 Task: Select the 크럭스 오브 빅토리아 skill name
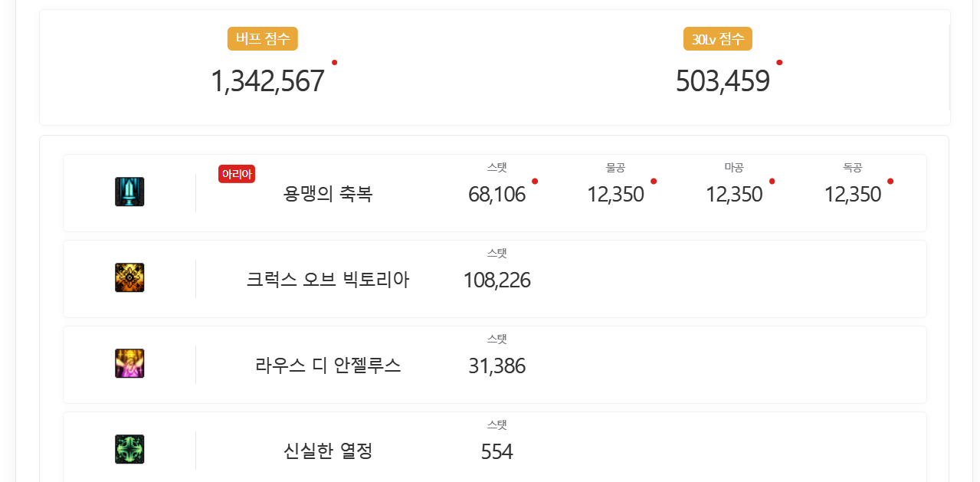pyautogui.click(x=328, y=280)
